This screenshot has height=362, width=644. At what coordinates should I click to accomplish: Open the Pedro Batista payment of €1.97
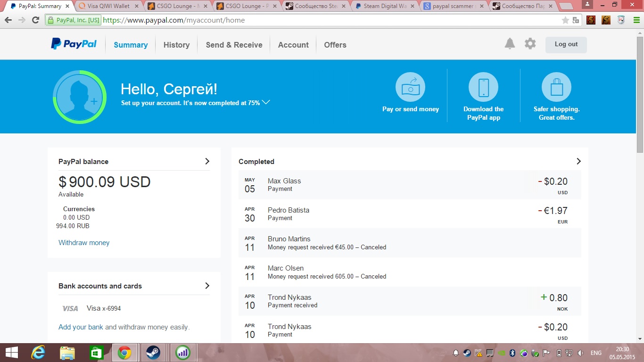410,214
